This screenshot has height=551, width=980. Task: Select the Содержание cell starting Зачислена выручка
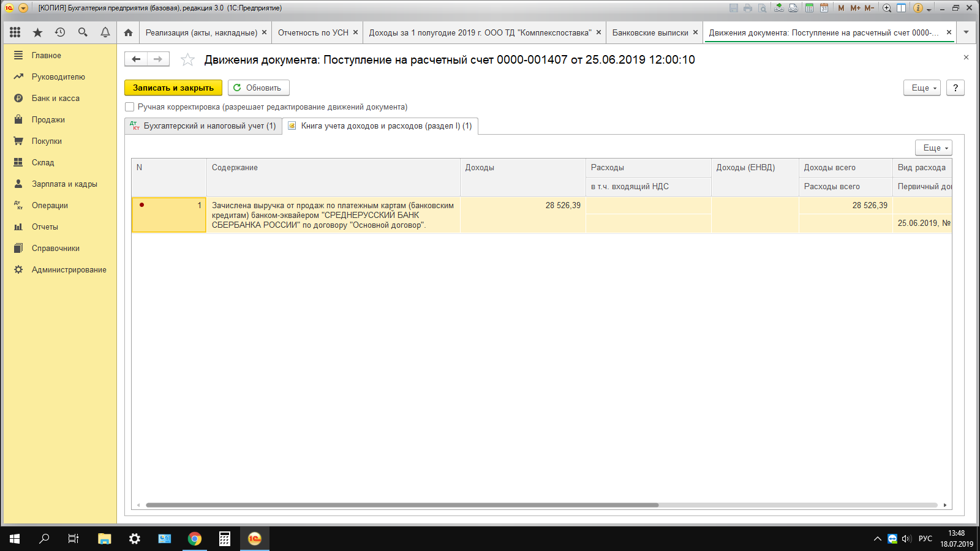tap(333, 215)
